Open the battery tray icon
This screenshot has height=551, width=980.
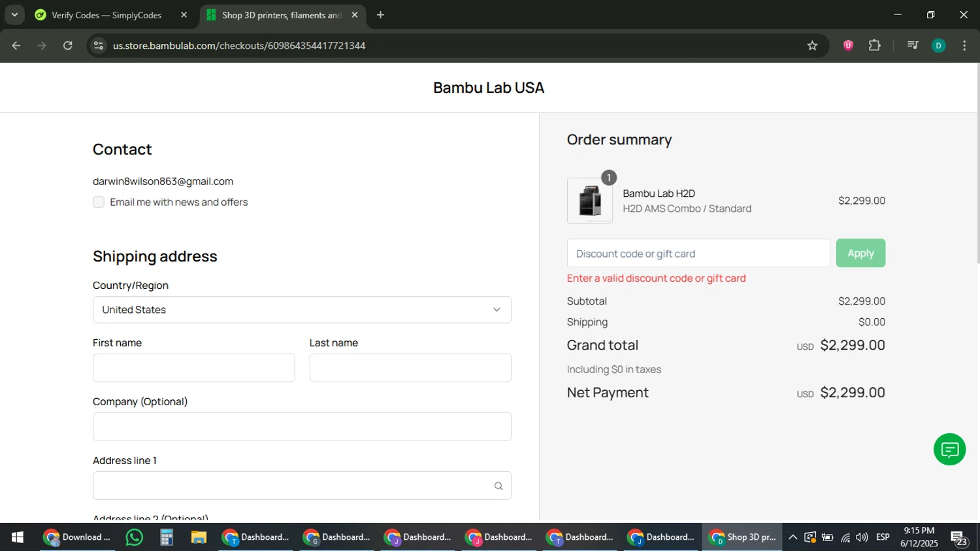pos(827,537)
